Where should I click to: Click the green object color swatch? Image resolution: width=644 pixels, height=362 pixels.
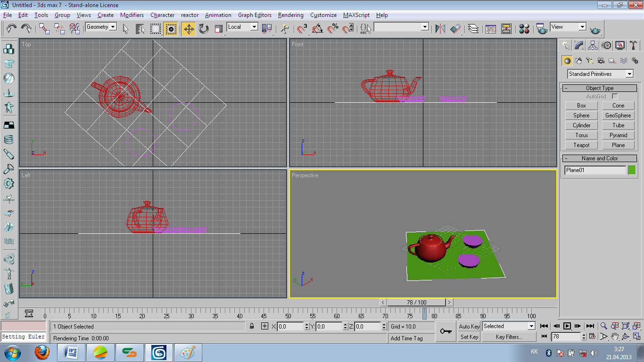point(632,170)
